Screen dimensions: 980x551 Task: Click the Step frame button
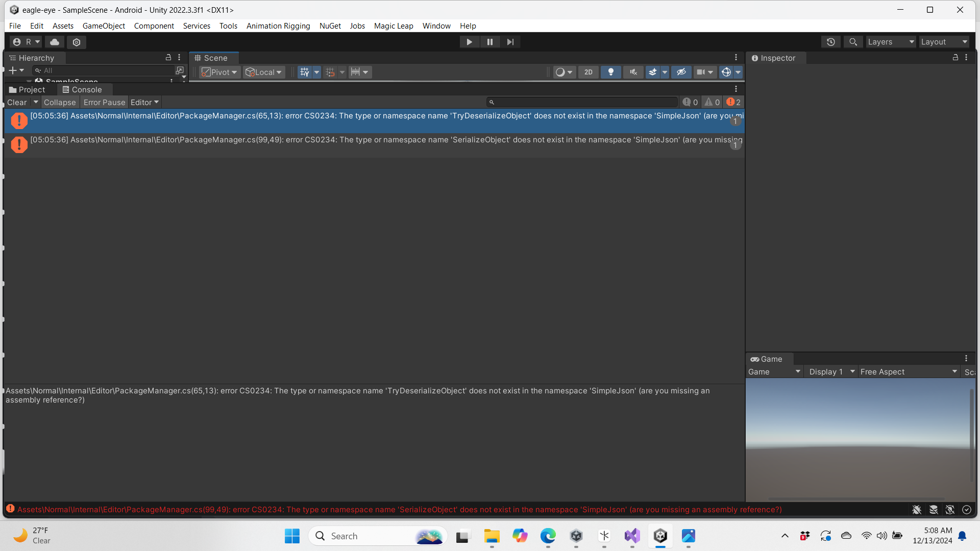tap(510, 42)
